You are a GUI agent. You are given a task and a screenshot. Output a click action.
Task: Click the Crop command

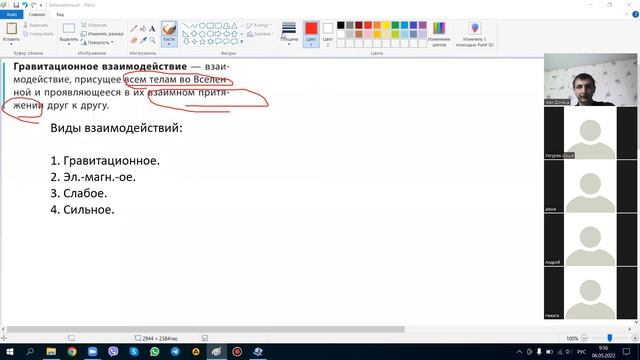(94, 25)
